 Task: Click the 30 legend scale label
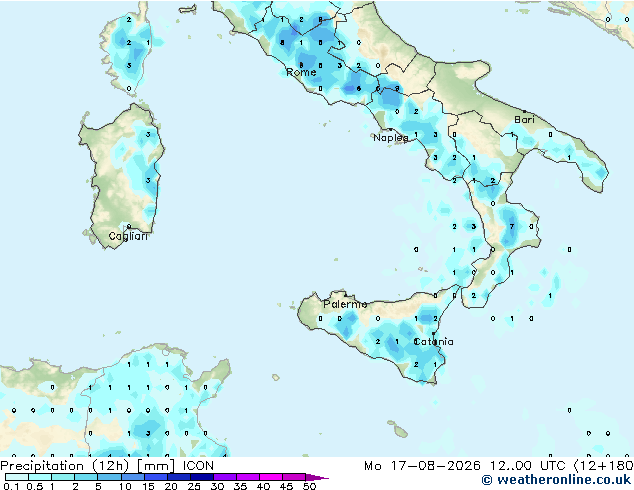pos(217,486)
